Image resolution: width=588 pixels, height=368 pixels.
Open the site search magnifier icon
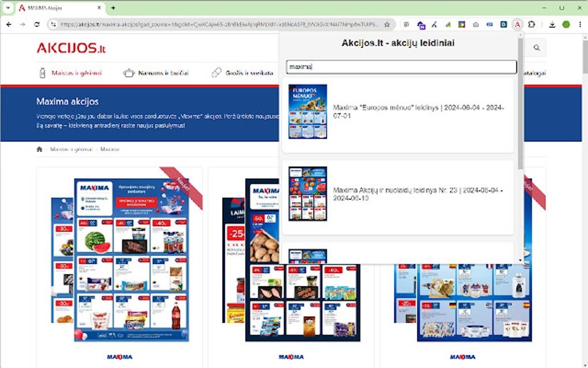coord(536,48)
